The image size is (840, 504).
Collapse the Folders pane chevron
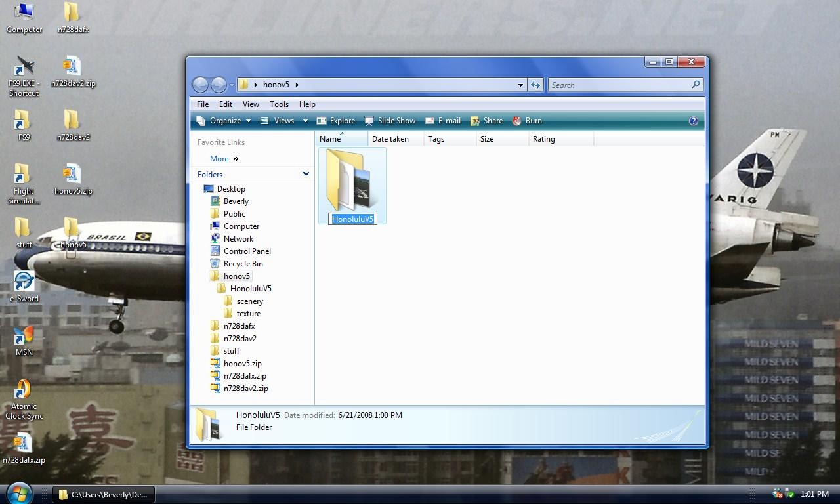pyautogui.click(x=306, y=174)
